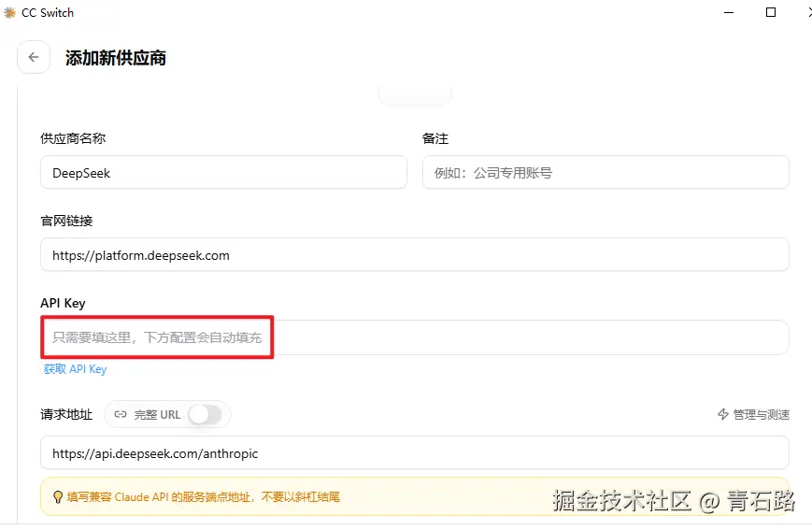
Task: Click the hint about Claude API endpoint address
Action: [x=204, y=497]
